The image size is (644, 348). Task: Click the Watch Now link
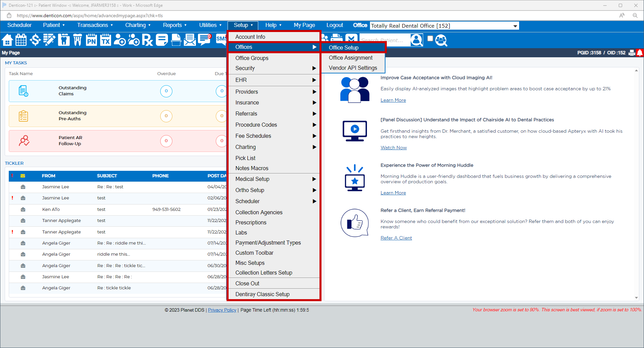tap(393, 148)
